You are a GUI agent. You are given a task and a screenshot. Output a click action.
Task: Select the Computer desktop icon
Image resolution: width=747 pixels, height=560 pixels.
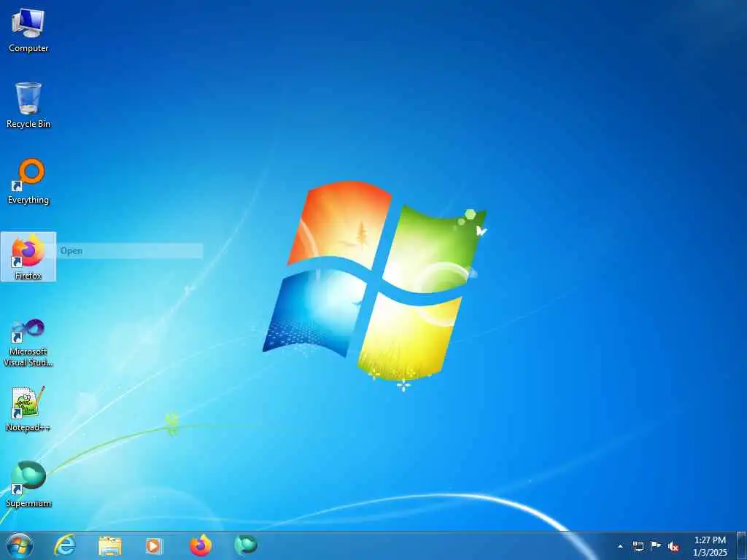pos(28,30)
